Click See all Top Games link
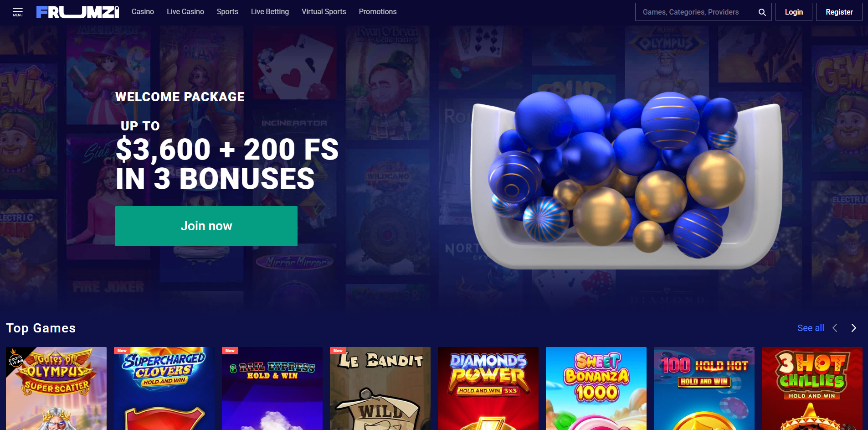The height and width of the screenshot is (430, 868). pyautogui.click(x=811, y=328)
